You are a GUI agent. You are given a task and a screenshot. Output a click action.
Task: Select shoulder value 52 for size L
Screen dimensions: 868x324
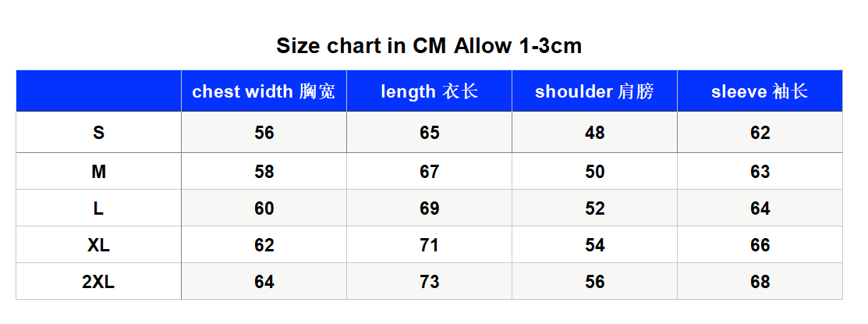pos(594,208)
